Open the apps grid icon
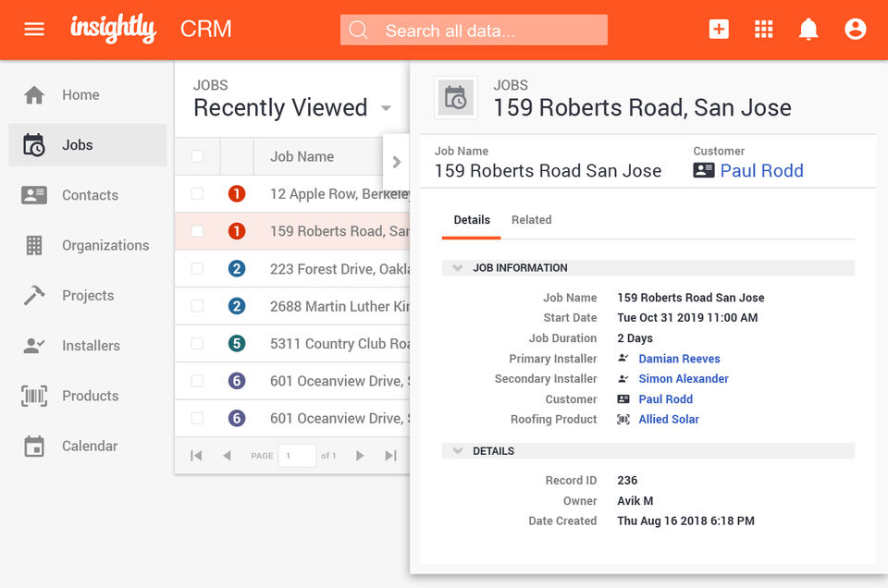The height and width of the screenshot is (588, 888). point(763,29)
